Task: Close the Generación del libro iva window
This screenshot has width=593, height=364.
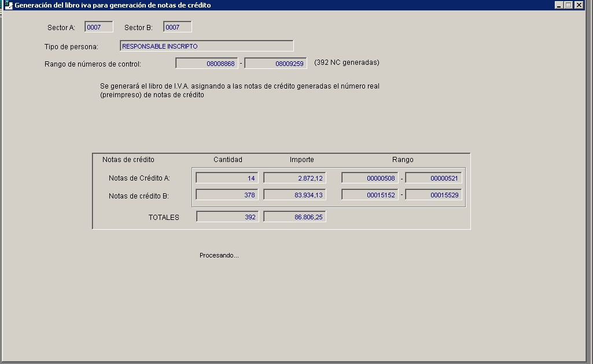Action: pyautogui.click(x=579, y=5)
